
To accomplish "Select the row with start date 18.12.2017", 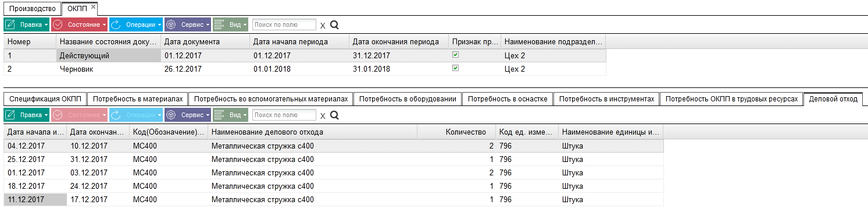I will [x=333, y=186].
